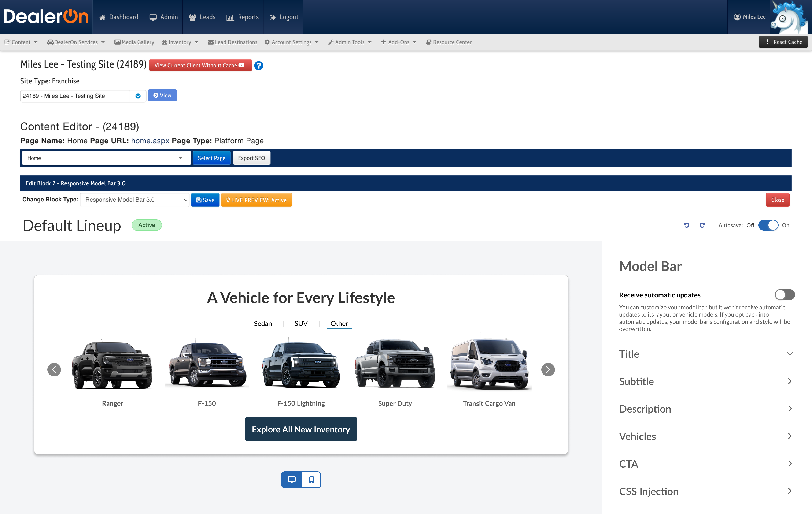Click the Miles Lee user profile
Viewport: 812px width, 514px height.
tap(749, 17)
